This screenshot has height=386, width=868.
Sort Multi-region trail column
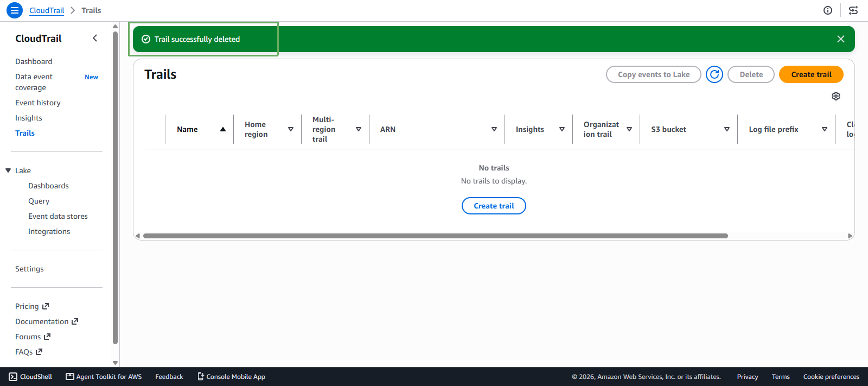359,129
